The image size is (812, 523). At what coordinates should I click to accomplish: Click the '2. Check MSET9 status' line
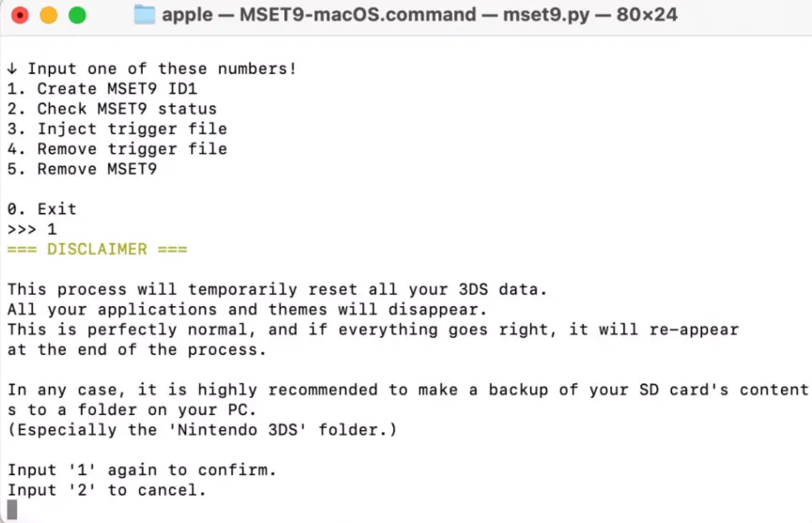tap(112, 109)
